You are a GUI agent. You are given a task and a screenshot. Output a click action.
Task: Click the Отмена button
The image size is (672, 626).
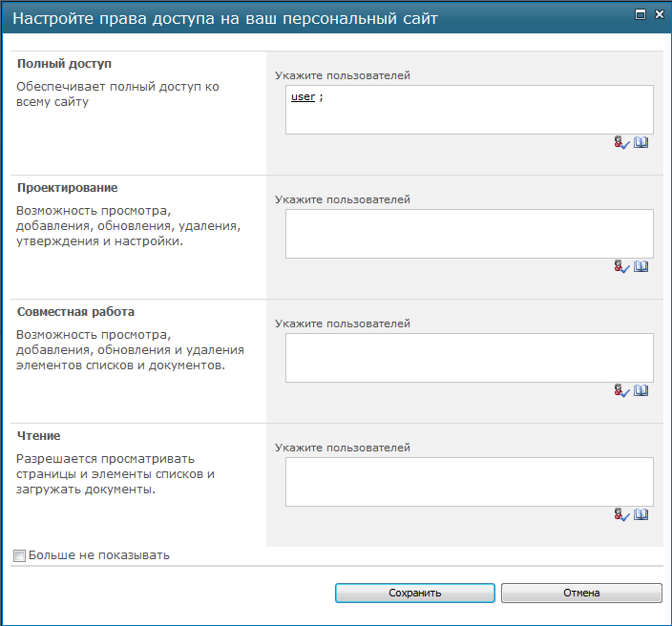point(581,593)
